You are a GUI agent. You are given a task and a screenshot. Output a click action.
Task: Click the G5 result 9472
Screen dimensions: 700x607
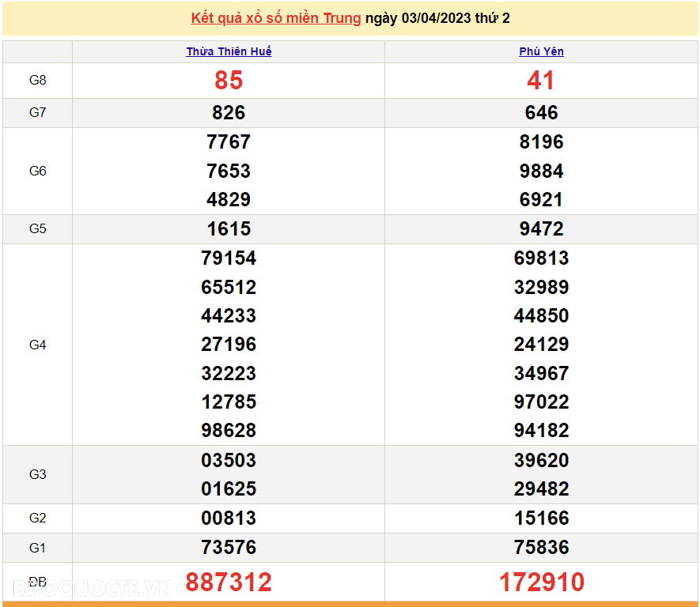coord(541,228)
